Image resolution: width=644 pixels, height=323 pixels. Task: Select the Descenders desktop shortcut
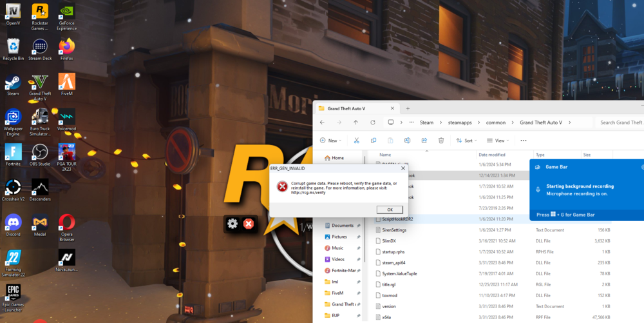pyautogui.click(x=40, y=190)
